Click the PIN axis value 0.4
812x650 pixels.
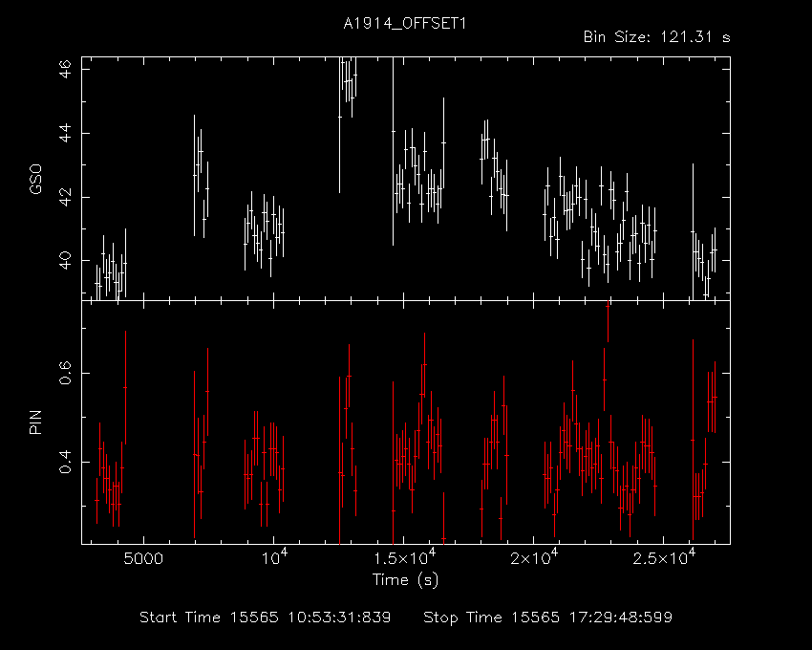[x=65, y=462]
